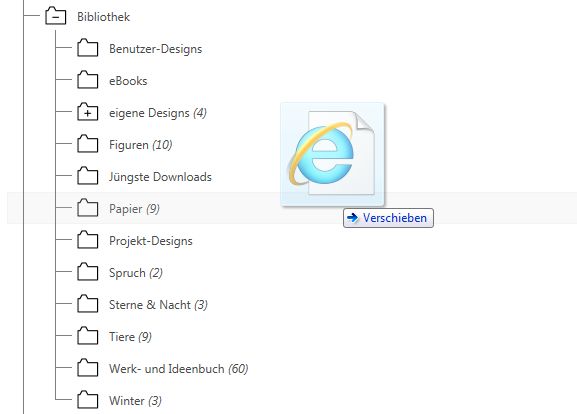Select the Tiere (9) label

(x=130, y=337)
